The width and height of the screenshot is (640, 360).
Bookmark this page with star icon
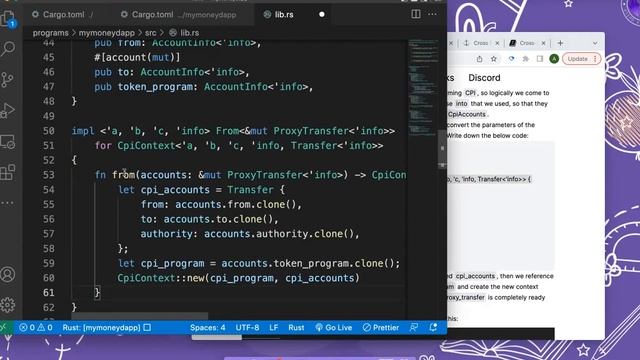(x=494, y=59)
